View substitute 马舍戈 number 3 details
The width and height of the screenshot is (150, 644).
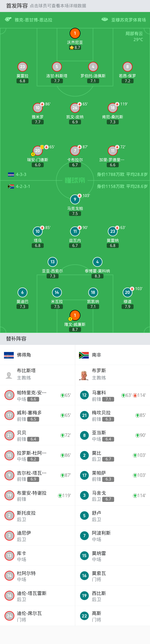point(113,496)
